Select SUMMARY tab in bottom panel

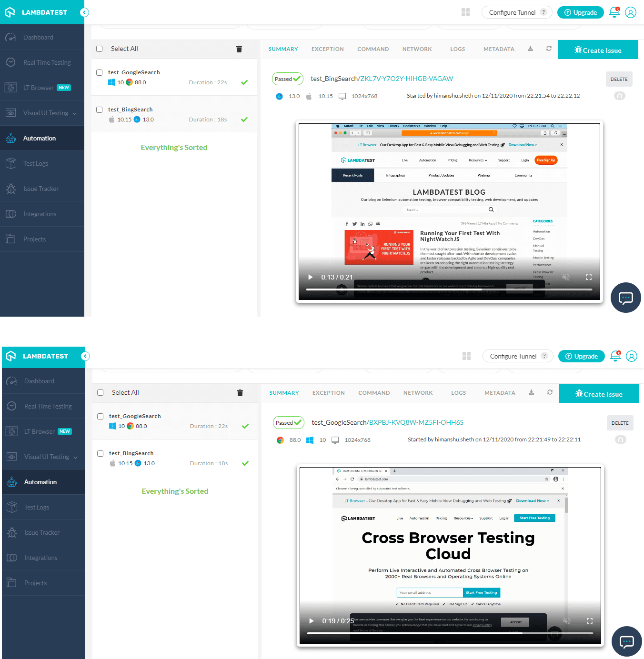pyautogui.click(x=284, y=393)
